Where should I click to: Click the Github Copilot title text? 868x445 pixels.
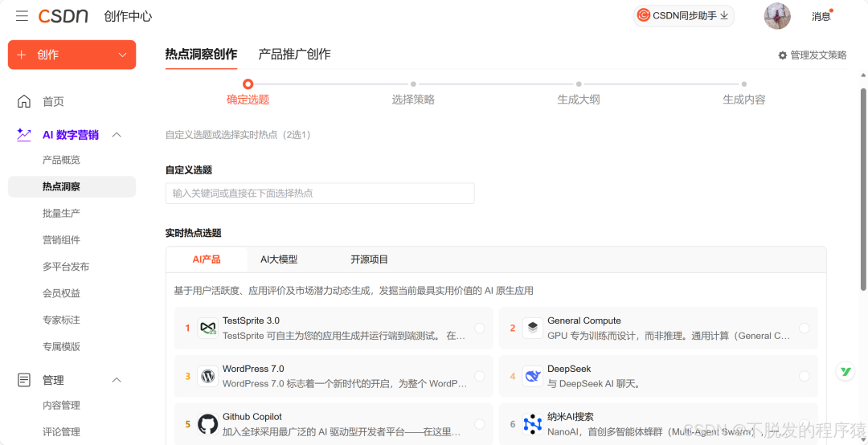(253, 416)
